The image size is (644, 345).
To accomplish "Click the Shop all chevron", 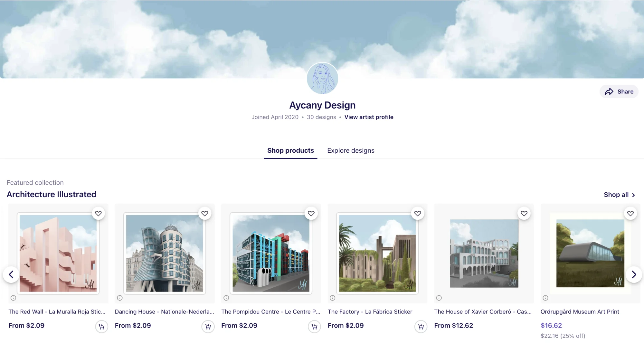I will point(633,195).
